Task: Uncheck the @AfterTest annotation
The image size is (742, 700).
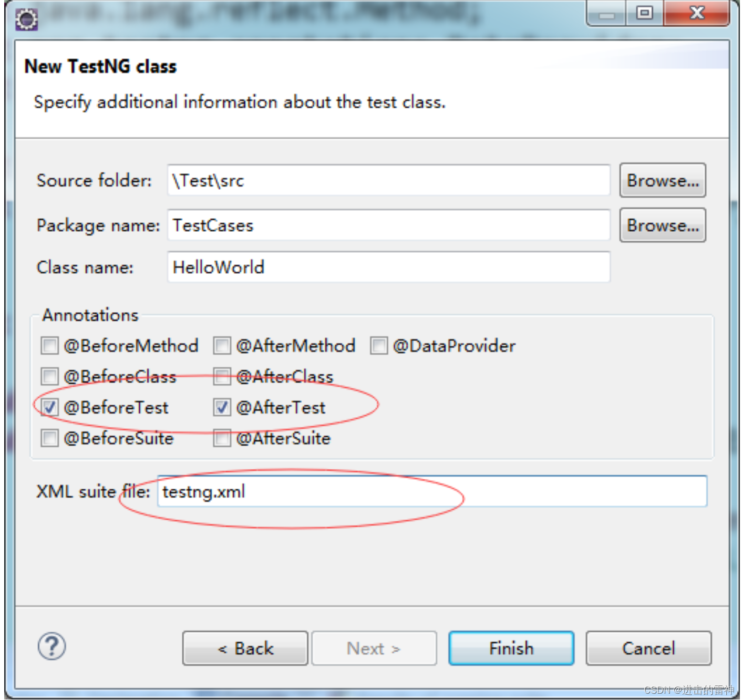Action: pyautogui.click(x=222, y=407)
